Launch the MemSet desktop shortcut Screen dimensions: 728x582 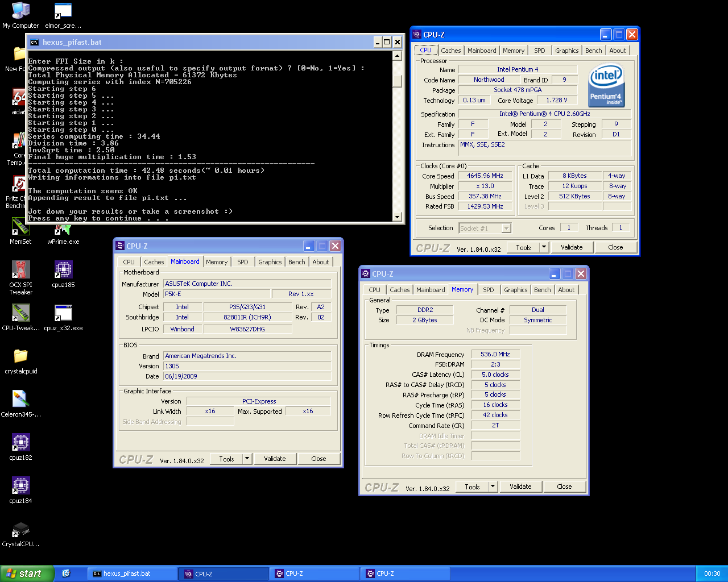[x=20, y=231]
